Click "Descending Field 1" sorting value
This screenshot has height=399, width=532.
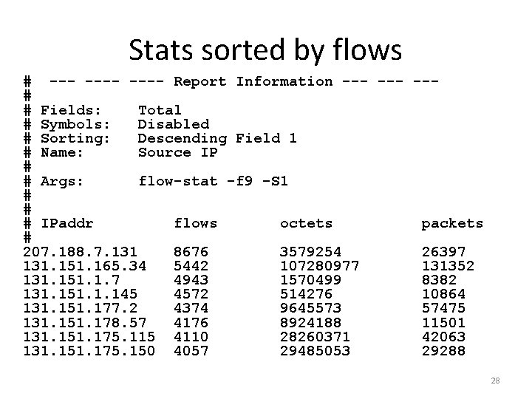tap(217, 138)
